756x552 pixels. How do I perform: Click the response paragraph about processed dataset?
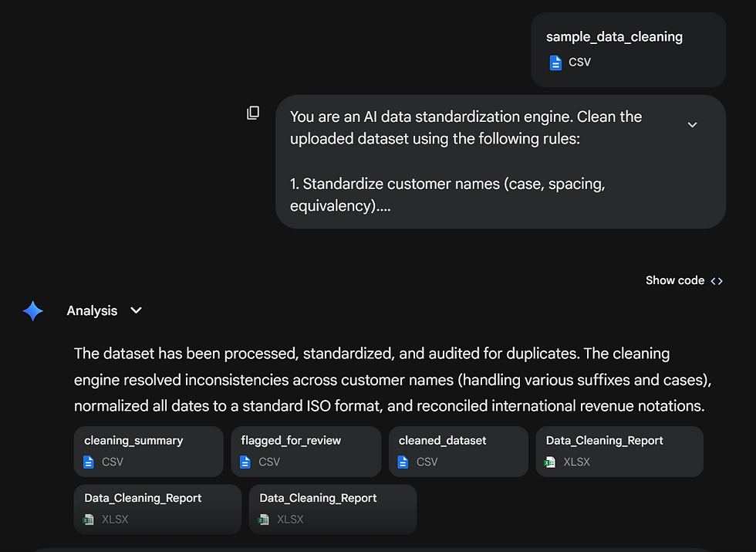click(x=389, y=380)
